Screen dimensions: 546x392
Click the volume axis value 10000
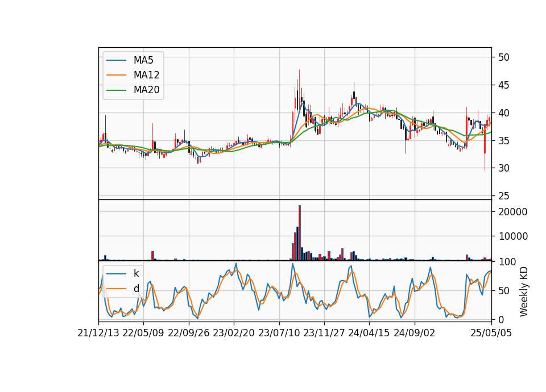point(512,236)
